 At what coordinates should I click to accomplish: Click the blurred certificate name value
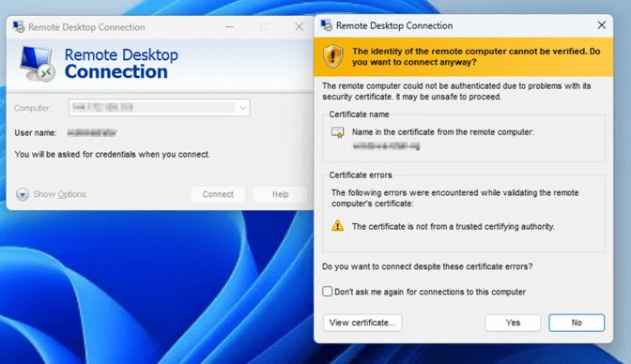[x=386, y=146]
